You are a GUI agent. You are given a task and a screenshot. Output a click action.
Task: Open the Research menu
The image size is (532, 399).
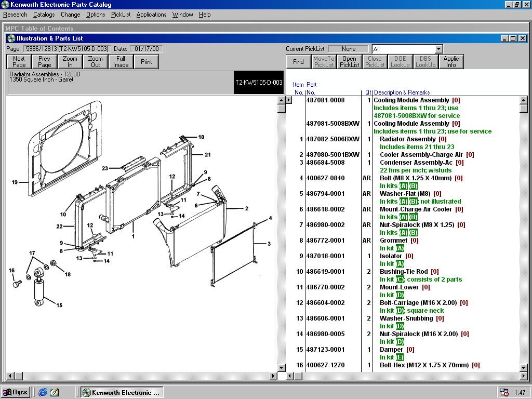(15, 15)
